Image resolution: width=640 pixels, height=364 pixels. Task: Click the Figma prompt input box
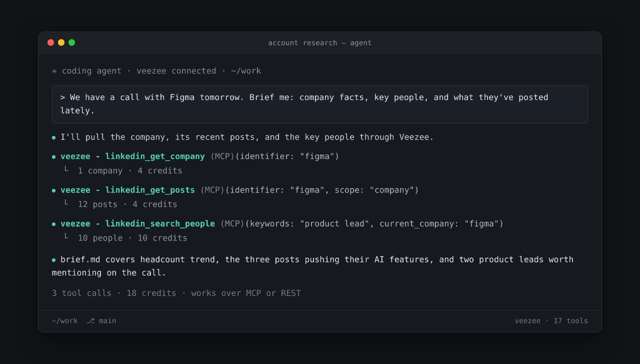[320, 104]
